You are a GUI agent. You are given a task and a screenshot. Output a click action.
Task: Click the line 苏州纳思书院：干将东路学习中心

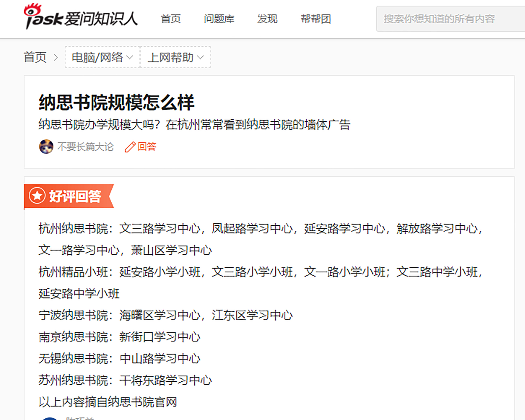point(125,380)
